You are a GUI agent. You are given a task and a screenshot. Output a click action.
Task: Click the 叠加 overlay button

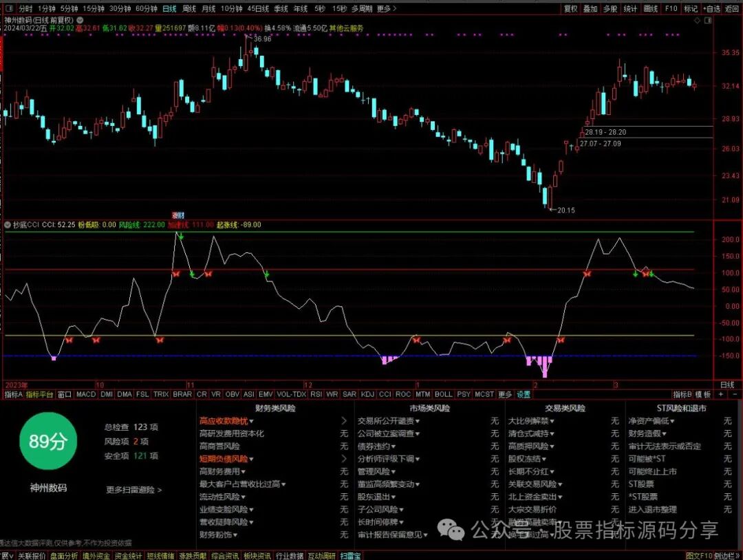click(590, 8)
